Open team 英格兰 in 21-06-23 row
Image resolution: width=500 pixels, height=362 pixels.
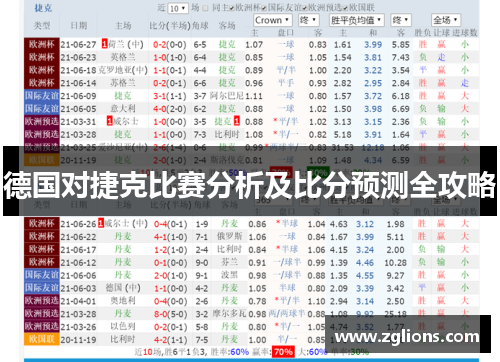(123, 57)
